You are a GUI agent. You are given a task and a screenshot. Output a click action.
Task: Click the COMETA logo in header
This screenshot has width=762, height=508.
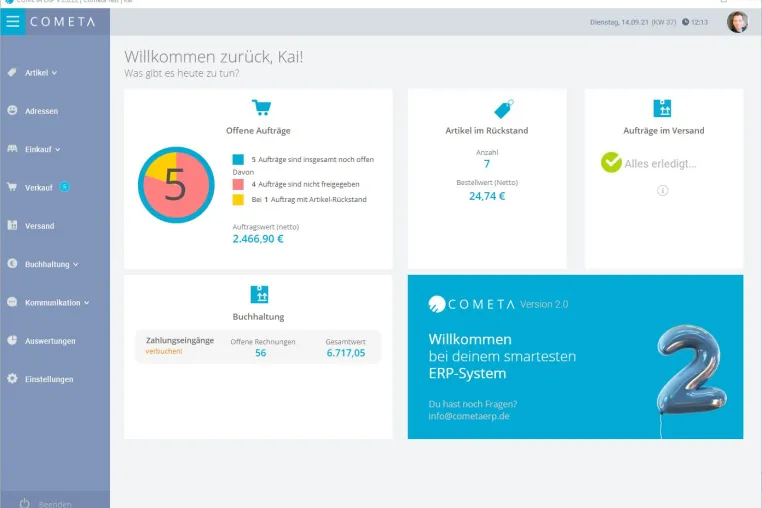[x=63, y=22]
